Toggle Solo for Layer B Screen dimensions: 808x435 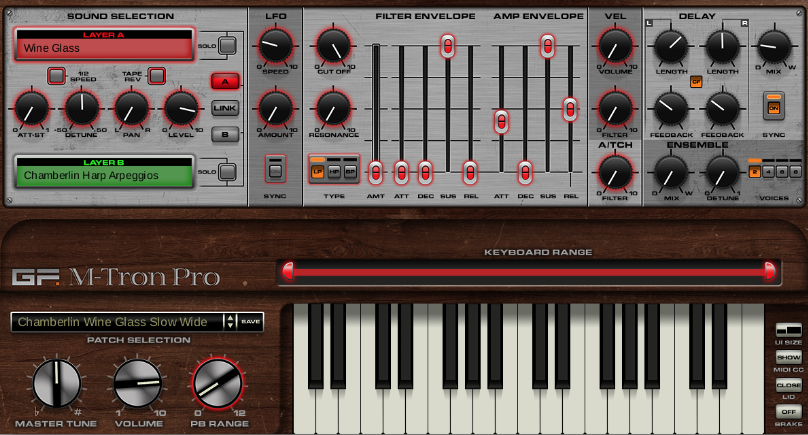227,172
